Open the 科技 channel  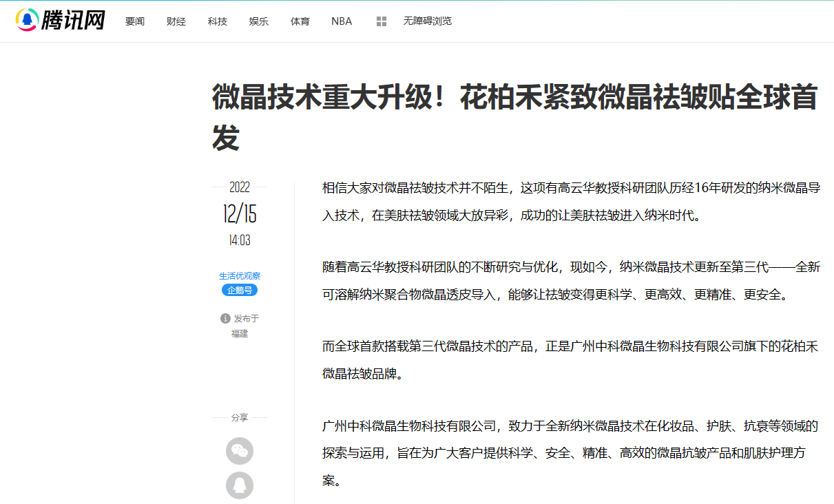tap(218, 21)
